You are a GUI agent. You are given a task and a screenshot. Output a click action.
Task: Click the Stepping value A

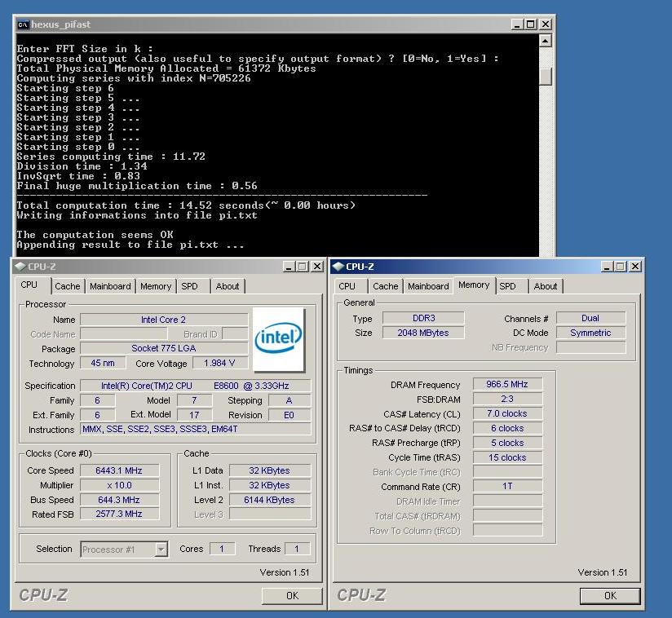290,400
